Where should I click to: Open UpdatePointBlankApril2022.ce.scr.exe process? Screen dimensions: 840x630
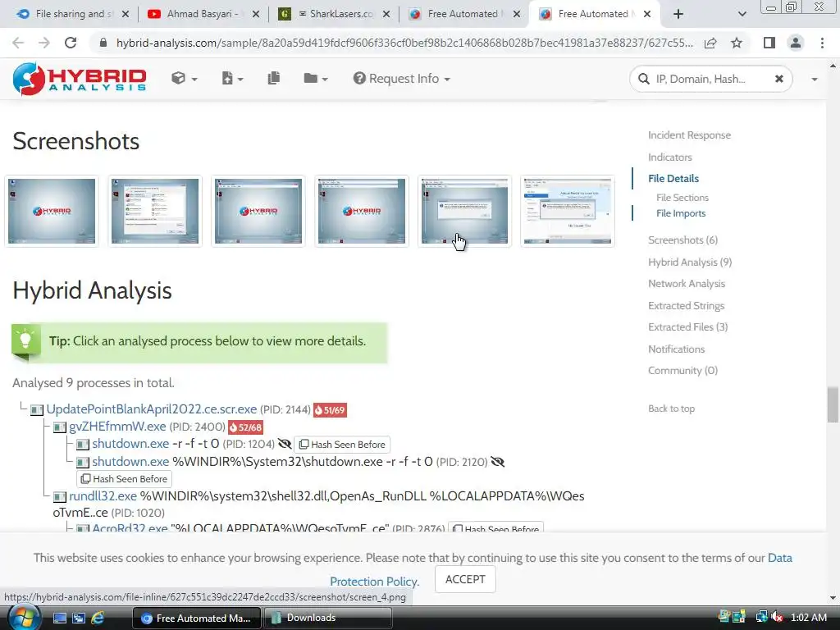pyautogui.click(x=152, y=409)
